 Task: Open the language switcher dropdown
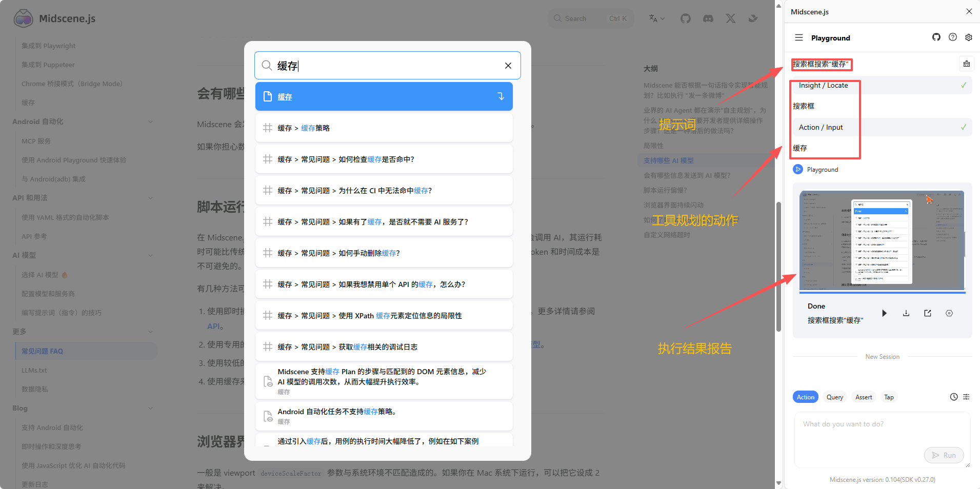coord(656,18)
